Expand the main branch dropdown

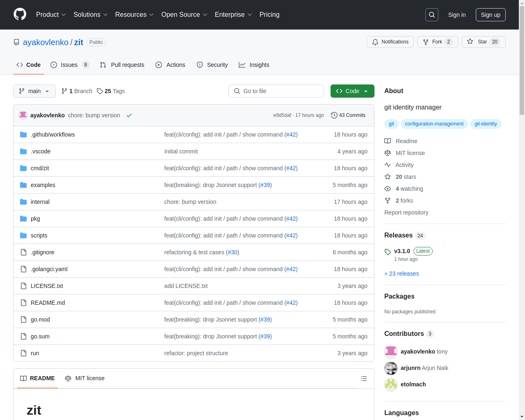(x=34, y=91)
